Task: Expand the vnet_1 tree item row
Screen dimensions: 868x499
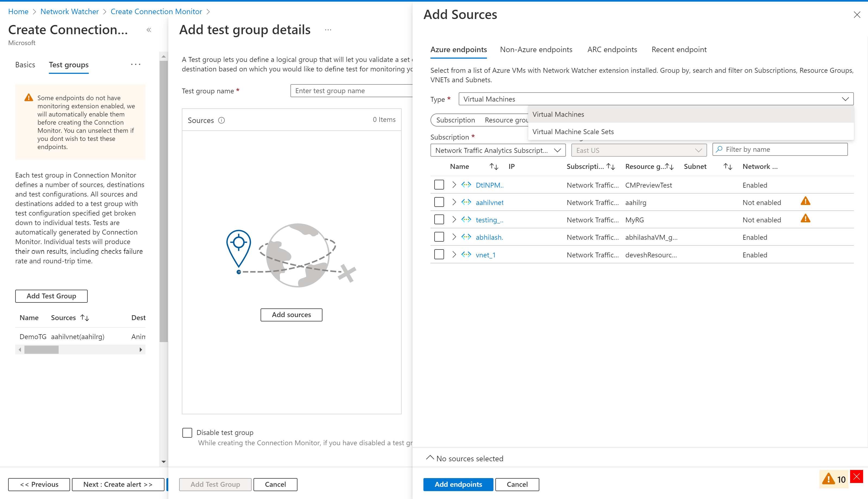Action: tap(454, 255)
